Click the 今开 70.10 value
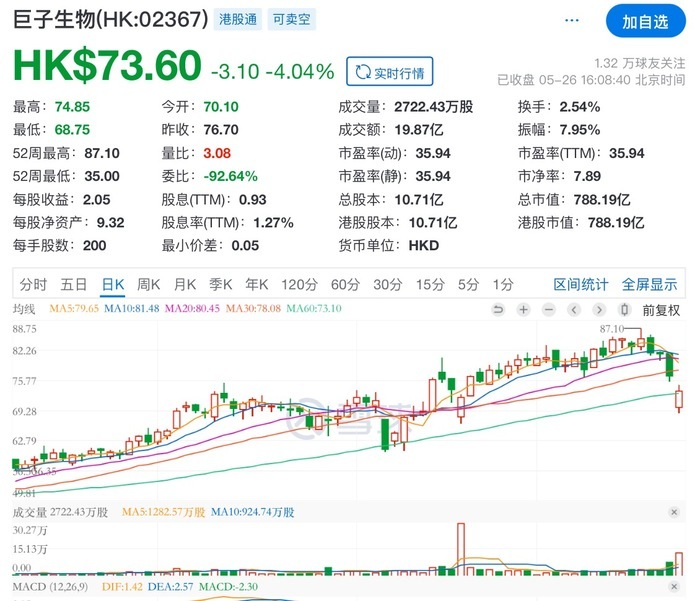 coord(221,107)
